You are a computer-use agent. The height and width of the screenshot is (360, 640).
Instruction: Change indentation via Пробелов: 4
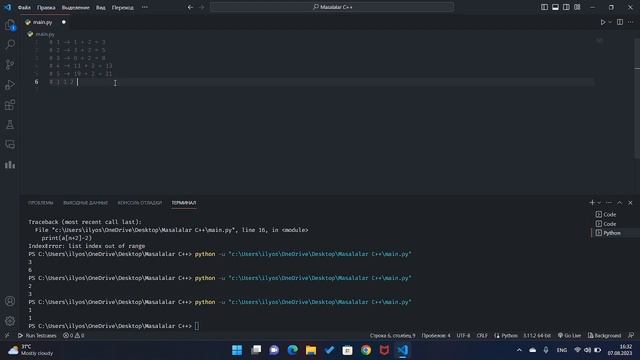click(436, 336)
